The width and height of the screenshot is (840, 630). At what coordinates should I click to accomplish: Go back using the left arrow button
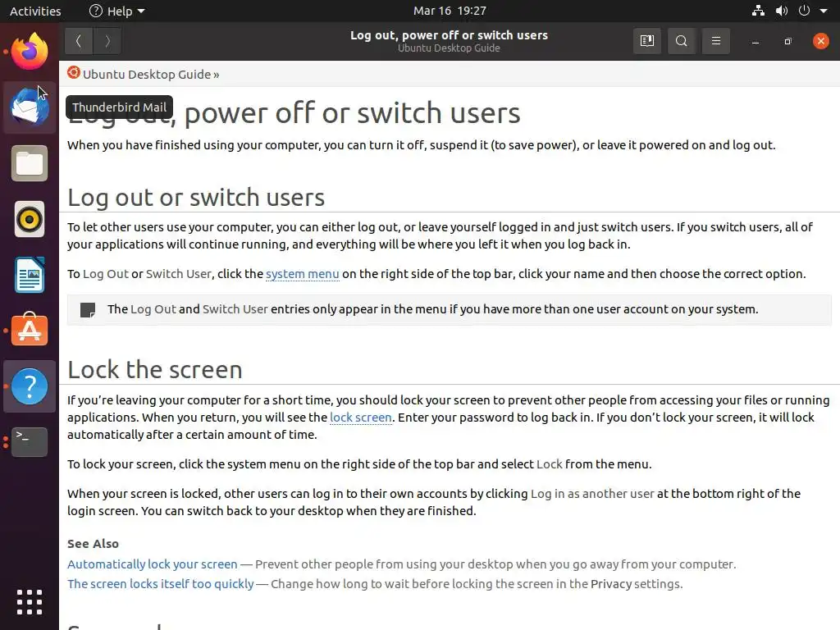[79, 41]
